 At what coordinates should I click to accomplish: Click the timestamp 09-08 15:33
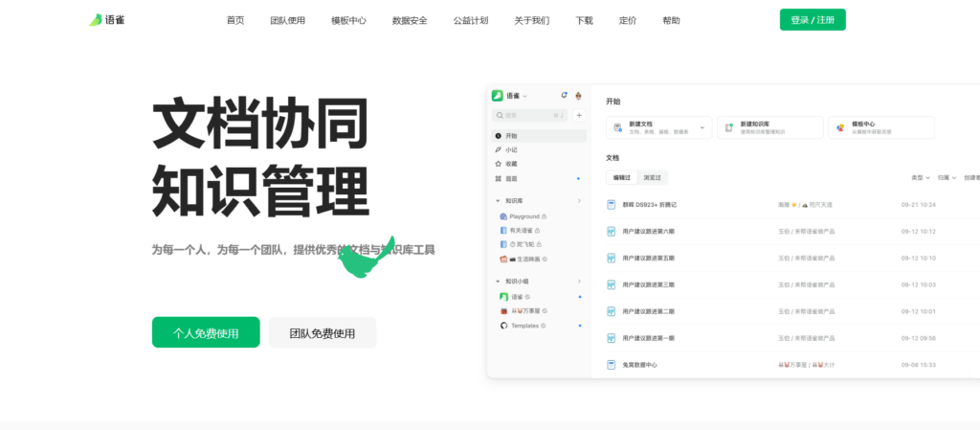coord(918,364)
